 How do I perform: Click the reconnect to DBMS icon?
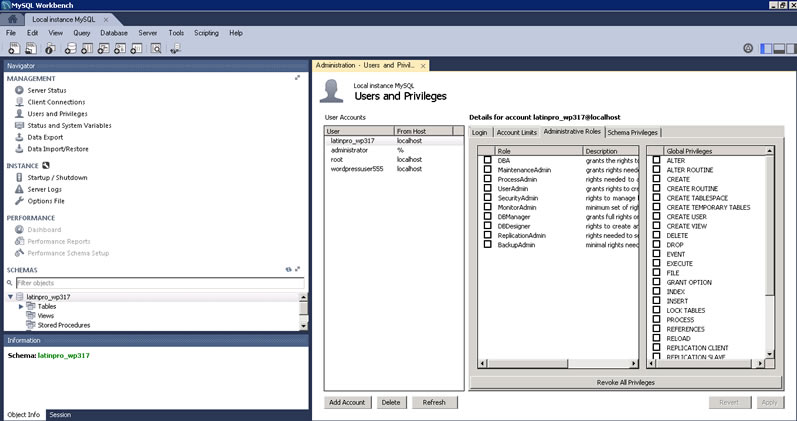click(x=175, y=48)
